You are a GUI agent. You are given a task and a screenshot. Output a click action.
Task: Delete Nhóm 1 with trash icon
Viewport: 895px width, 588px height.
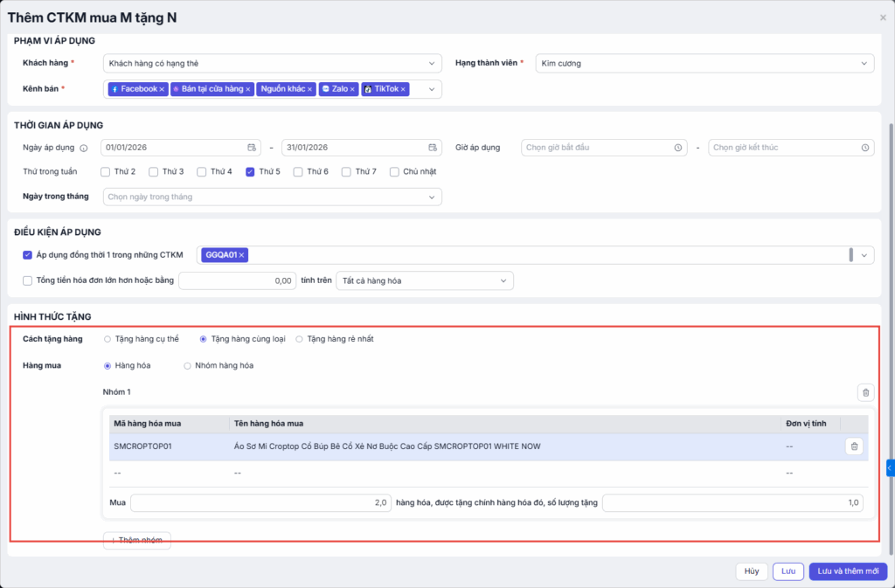[x=865, y=393]
